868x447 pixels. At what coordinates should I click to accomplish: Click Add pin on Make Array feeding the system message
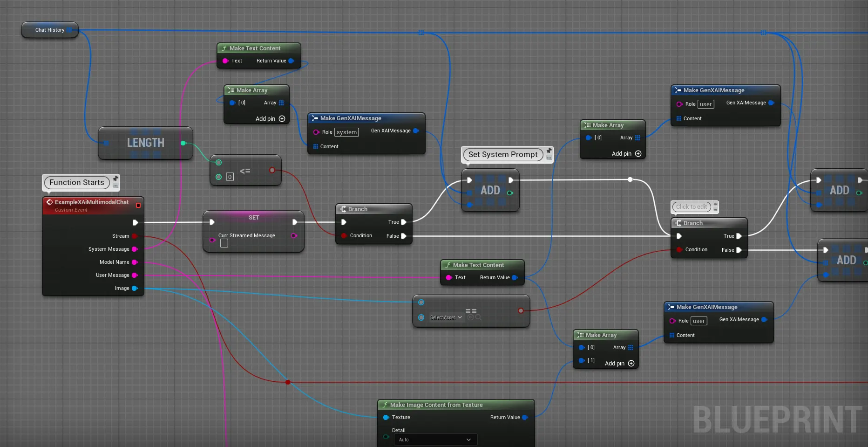click(x=270, y=119)
